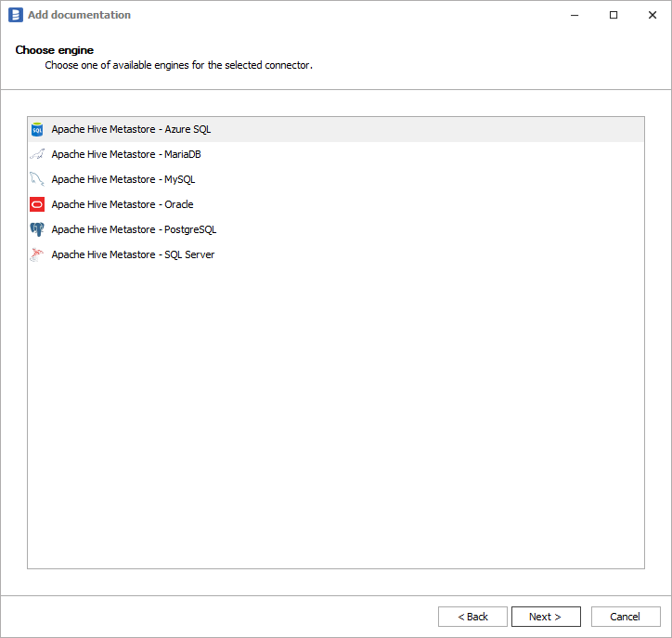Click the MariaDB seal icon
The image size is (672, 638).
point(37,155)
